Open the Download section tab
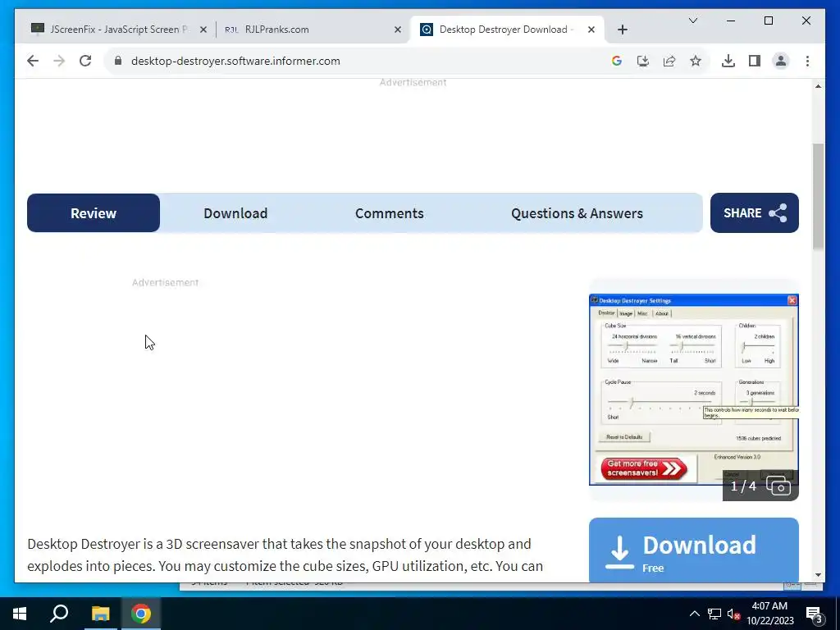The height and width of the screenshot is (630, 840). (235, 213)
